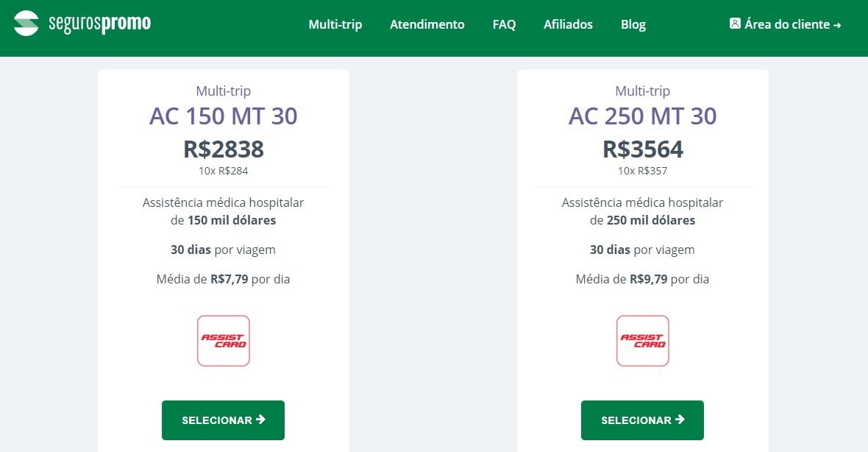868x452 pixels.
Task: Click the Seguros Promo circular logo icon
Action: [26, 24]
